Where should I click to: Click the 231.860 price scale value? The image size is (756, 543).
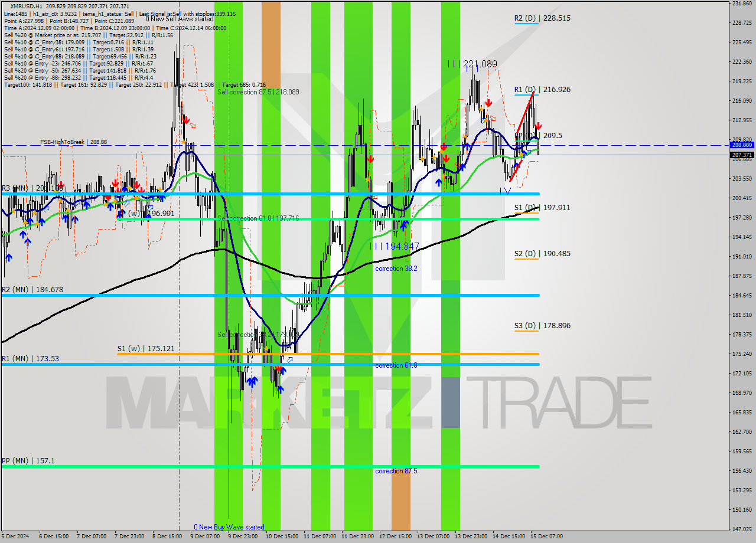click(742, 4)
